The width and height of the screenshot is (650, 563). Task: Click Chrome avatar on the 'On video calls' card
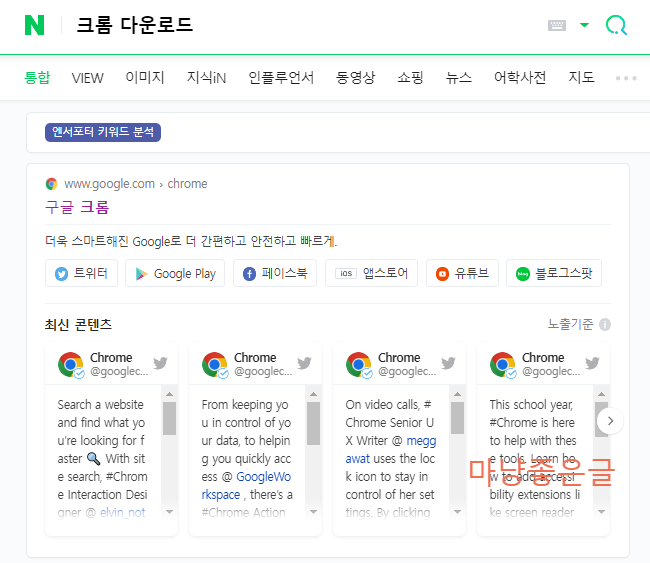click(x=359, y=365)
